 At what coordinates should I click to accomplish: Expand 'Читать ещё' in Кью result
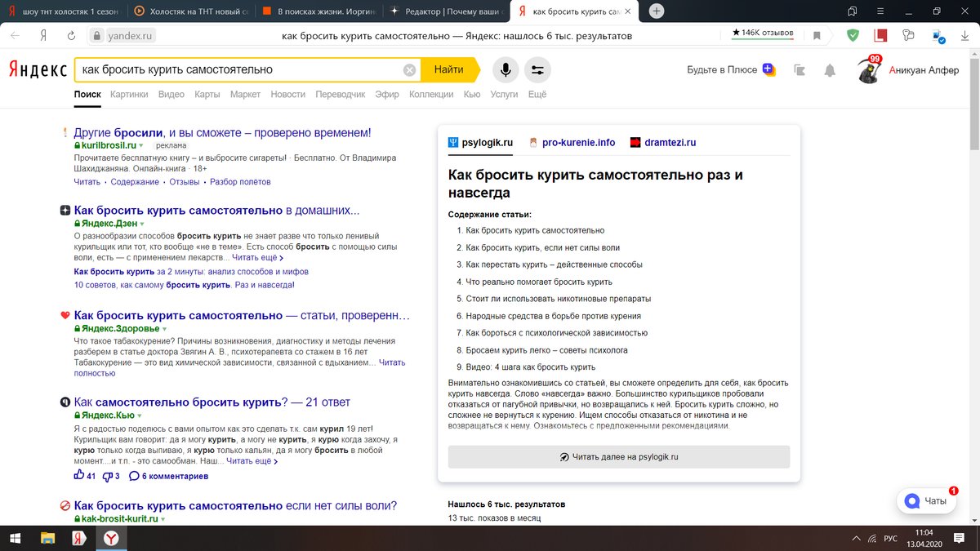(x=252, y=461)
